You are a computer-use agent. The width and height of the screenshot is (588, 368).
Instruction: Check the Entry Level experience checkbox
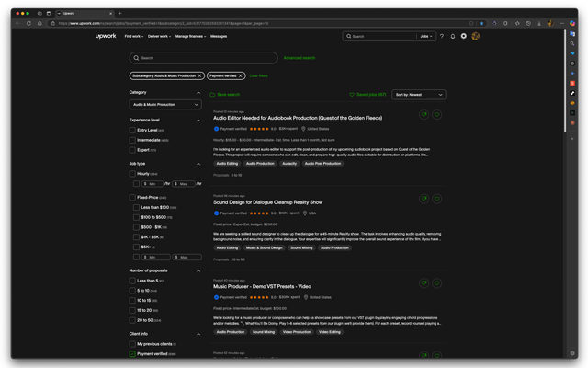(133, 130)
